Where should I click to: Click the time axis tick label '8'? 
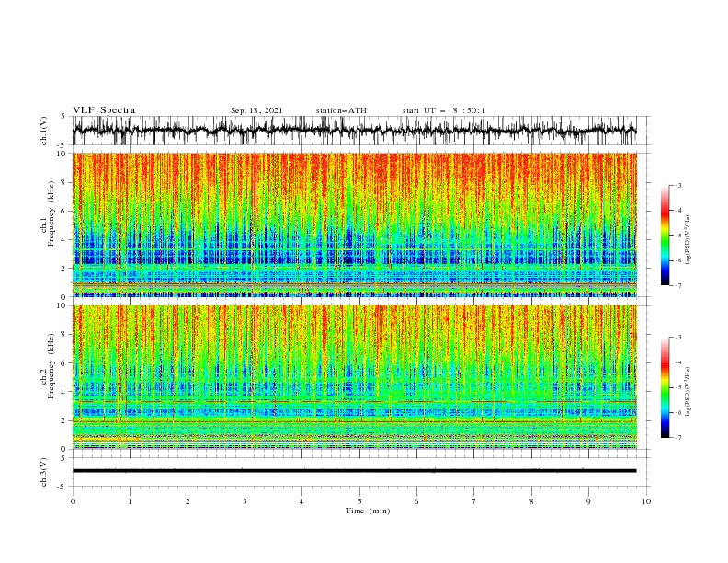click(531, 501)
